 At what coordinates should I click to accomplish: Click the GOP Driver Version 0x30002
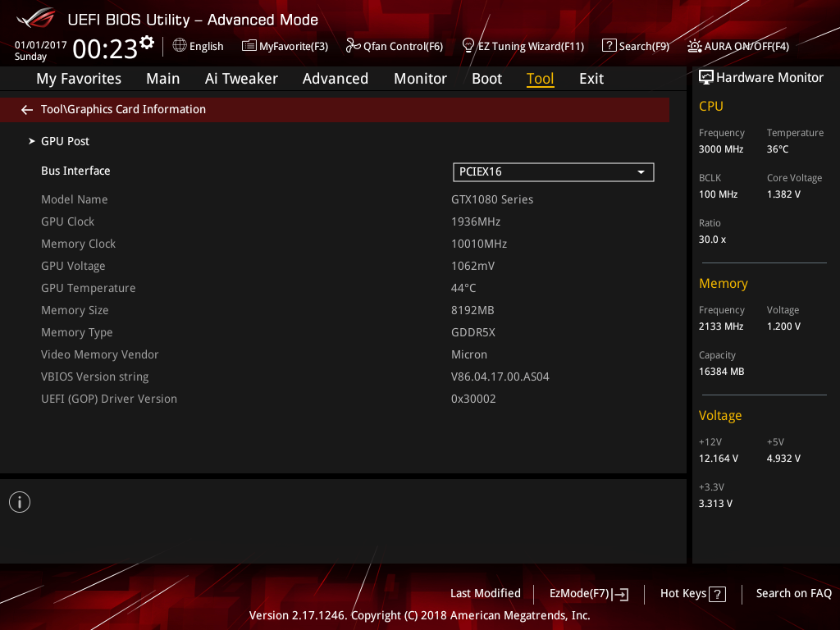(x=473, y=399)
